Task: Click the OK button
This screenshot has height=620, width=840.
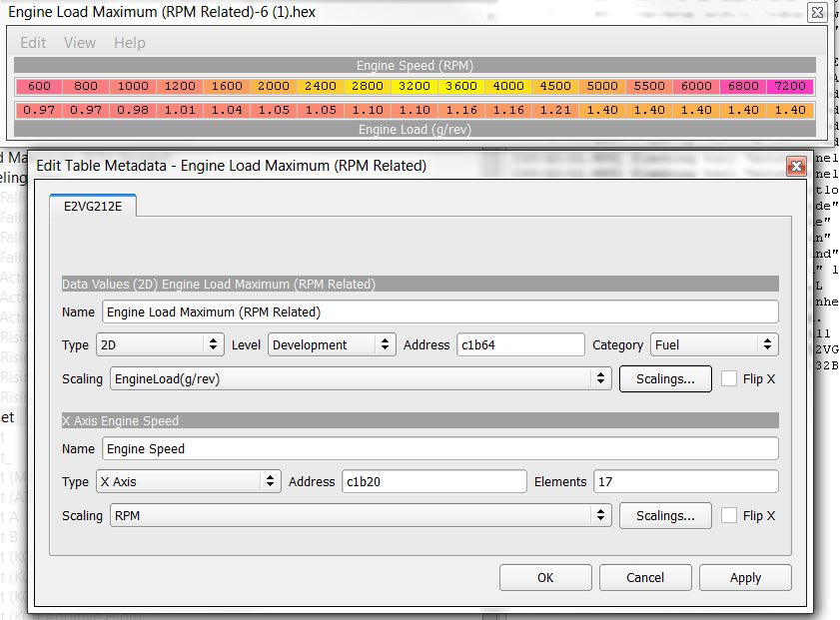Action: 545,577
